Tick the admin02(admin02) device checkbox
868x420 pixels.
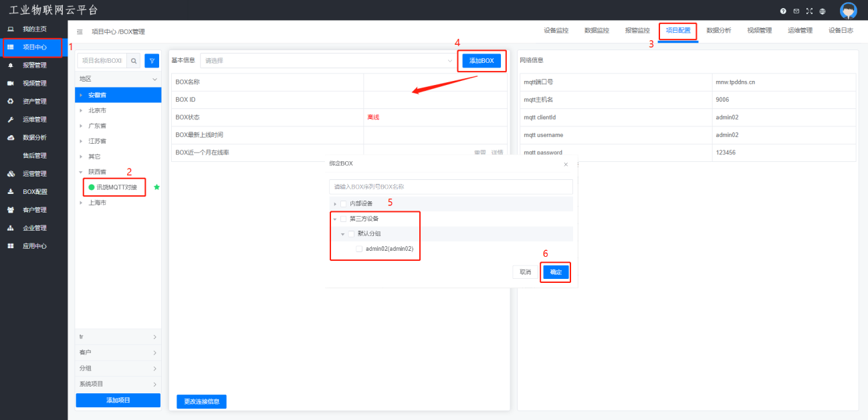coord(359,249)
